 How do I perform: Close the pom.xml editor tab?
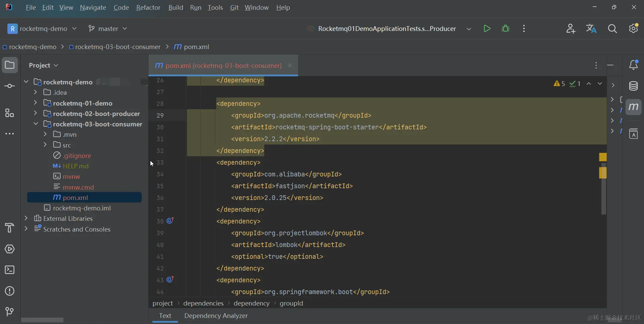point(290,66)
